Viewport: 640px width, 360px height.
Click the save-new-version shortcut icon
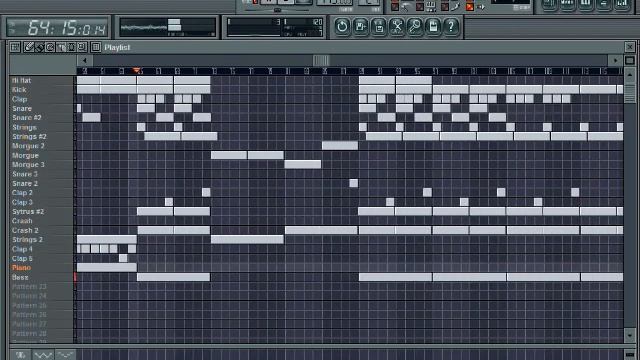360,27
